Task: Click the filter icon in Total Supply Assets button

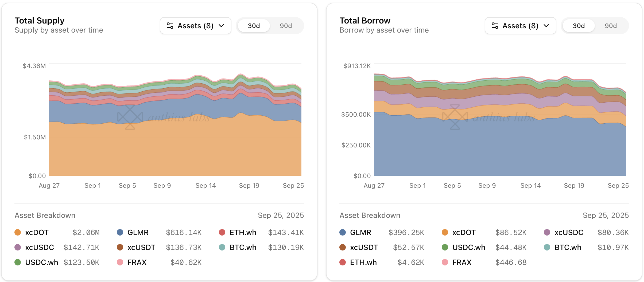Action: (170, 26)
